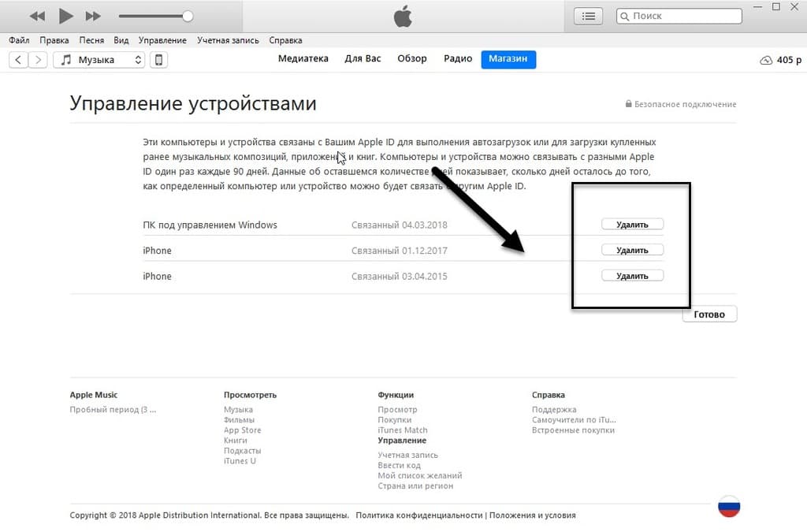Select the Russian flag region icon
The image size is (807, 532).
[x=729, y=506]
